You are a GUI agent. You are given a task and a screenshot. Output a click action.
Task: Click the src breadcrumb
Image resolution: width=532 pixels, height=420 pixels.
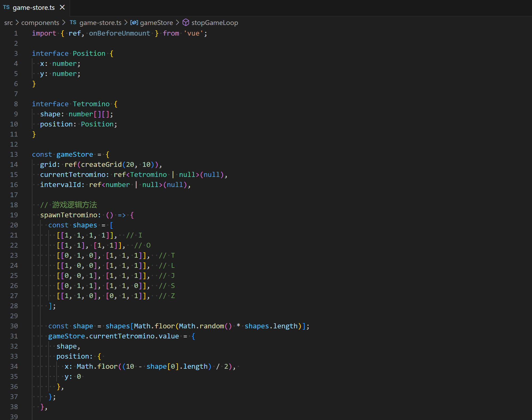[8, 23]
